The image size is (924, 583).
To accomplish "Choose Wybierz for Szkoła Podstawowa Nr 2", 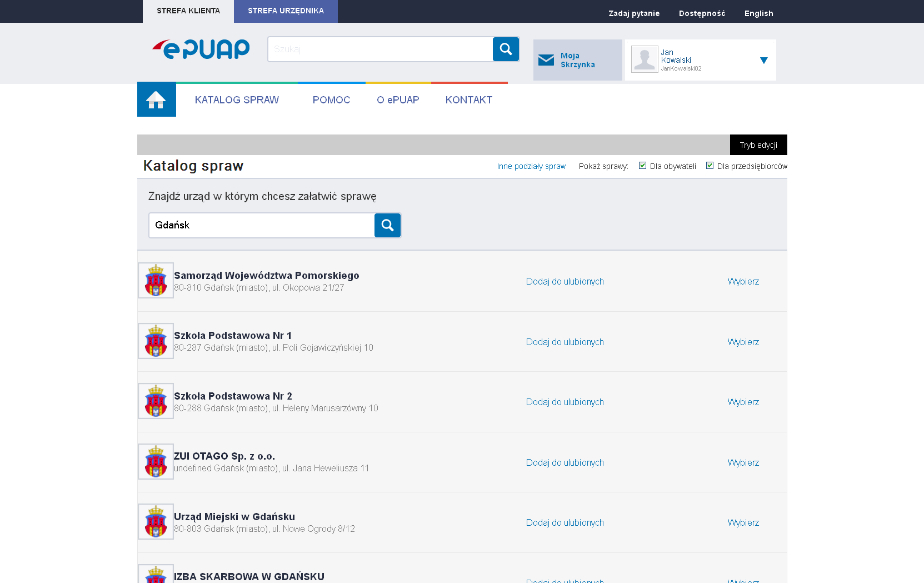I will 743,402.
